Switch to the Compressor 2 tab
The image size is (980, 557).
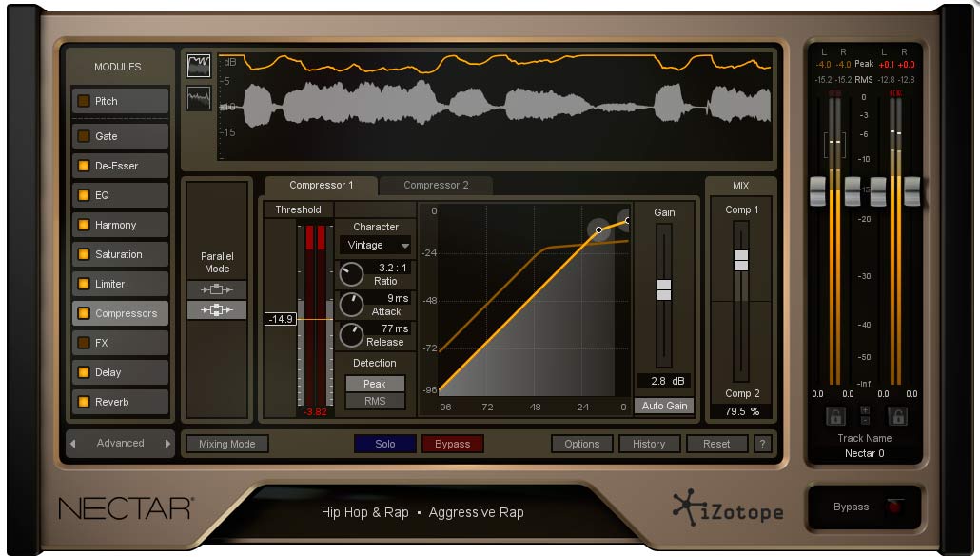[x=436, y=185]
